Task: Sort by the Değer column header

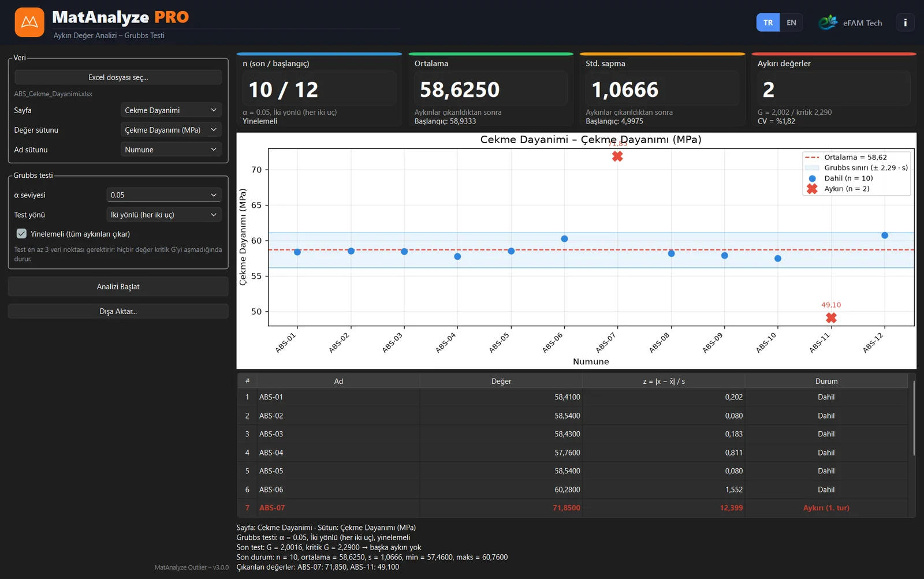Action: (x=501, y=381)
